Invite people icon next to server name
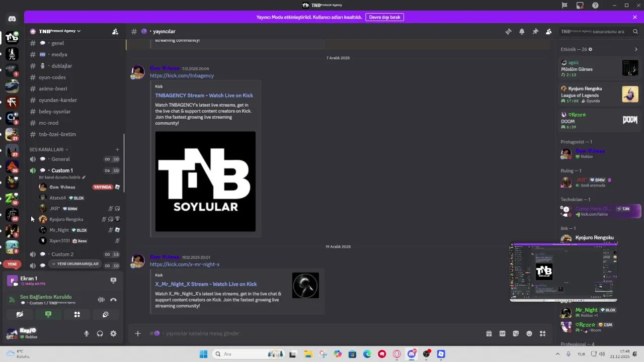 click(x=115, y=31)
